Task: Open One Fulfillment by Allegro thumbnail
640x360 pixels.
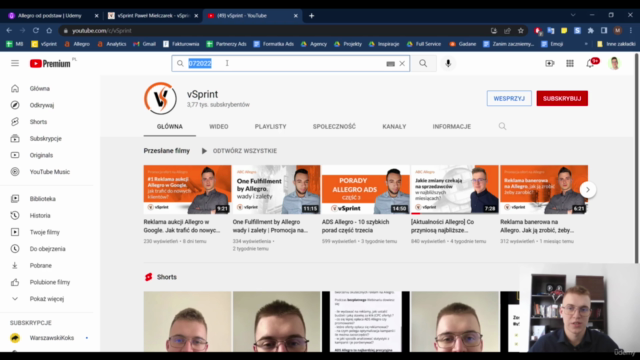Action: point(276,189)
